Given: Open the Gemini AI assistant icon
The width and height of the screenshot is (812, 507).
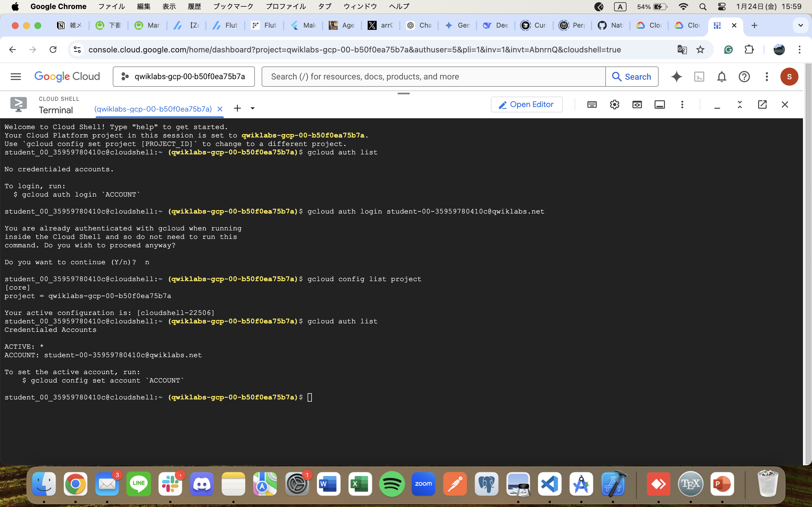Looking at the screenshot, I should point(676,76).
